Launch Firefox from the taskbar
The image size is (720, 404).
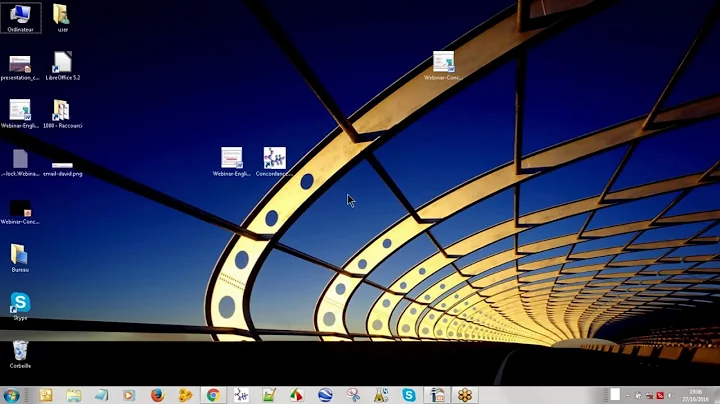pos(157,395)
